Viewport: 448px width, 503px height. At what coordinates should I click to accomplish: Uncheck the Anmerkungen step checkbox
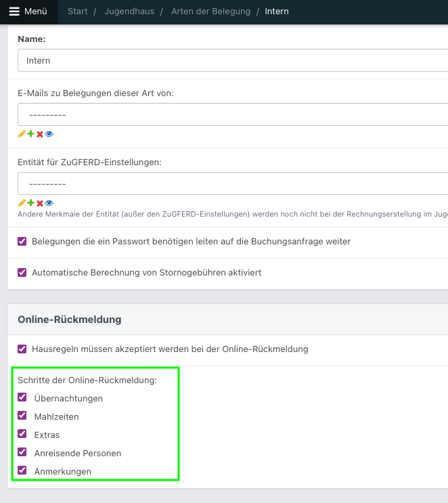(22, 471)
